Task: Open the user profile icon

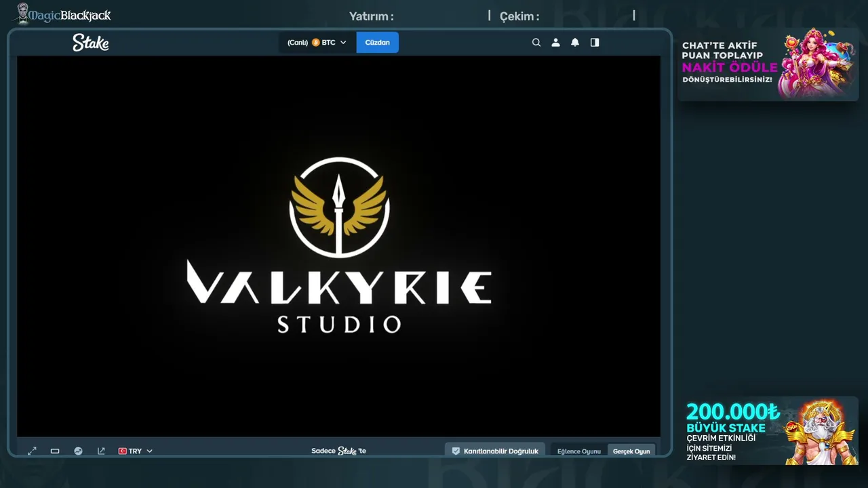Action: tap(556, 42)
